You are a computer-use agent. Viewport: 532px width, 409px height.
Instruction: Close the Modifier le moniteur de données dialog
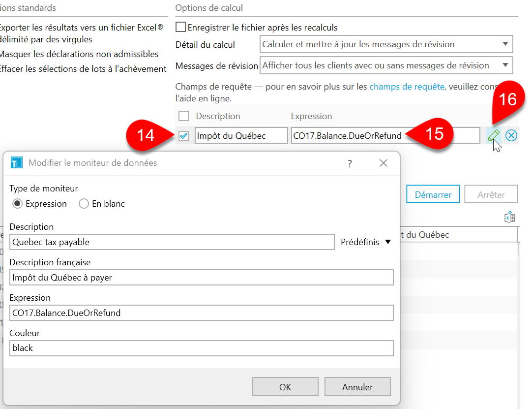pyautogui.click(x=384, y=163)
